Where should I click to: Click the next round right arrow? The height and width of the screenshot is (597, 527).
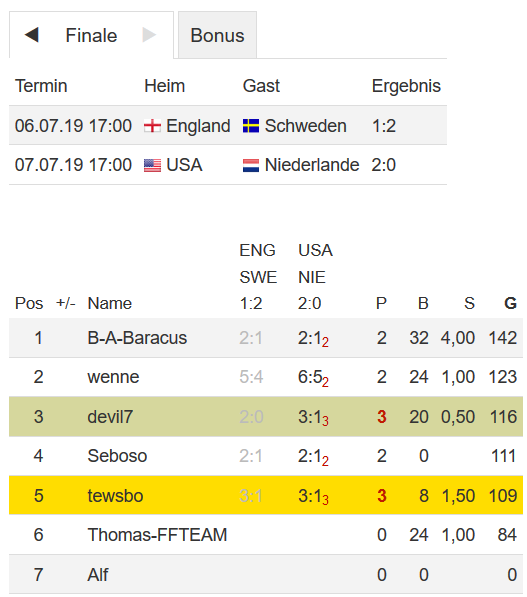149,35
